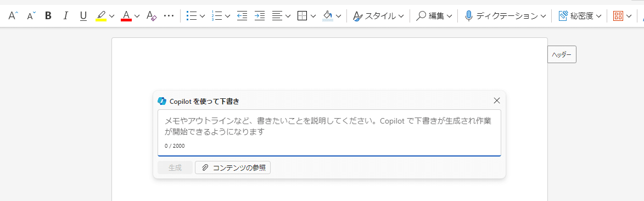Click the ヘッダー header tag
Screen dimensions: 644x201
[x=562, y=54]
